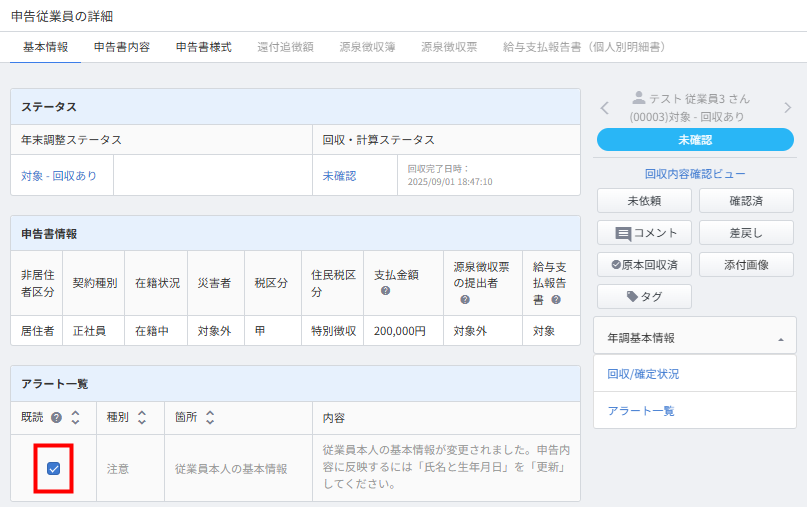Click the 甲 tax category cell
The image size is (807, 507).
[x=273, y=331]
